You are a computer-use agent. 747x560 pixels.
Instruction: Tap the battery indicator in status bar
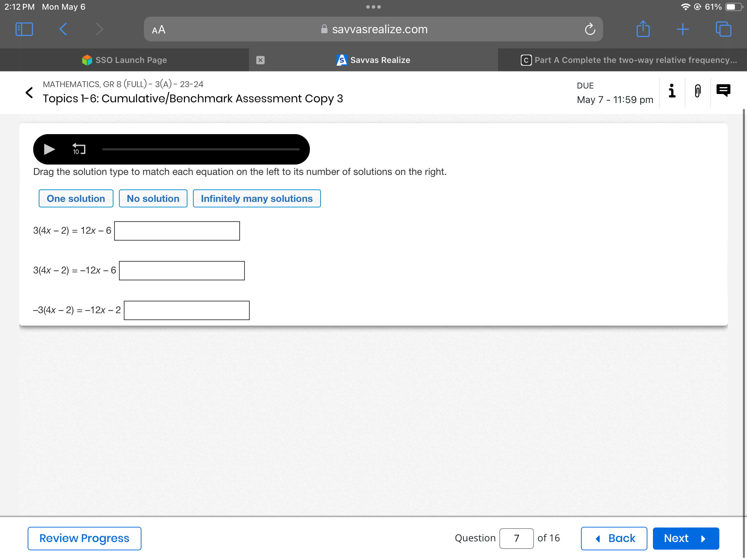(734, 7)
